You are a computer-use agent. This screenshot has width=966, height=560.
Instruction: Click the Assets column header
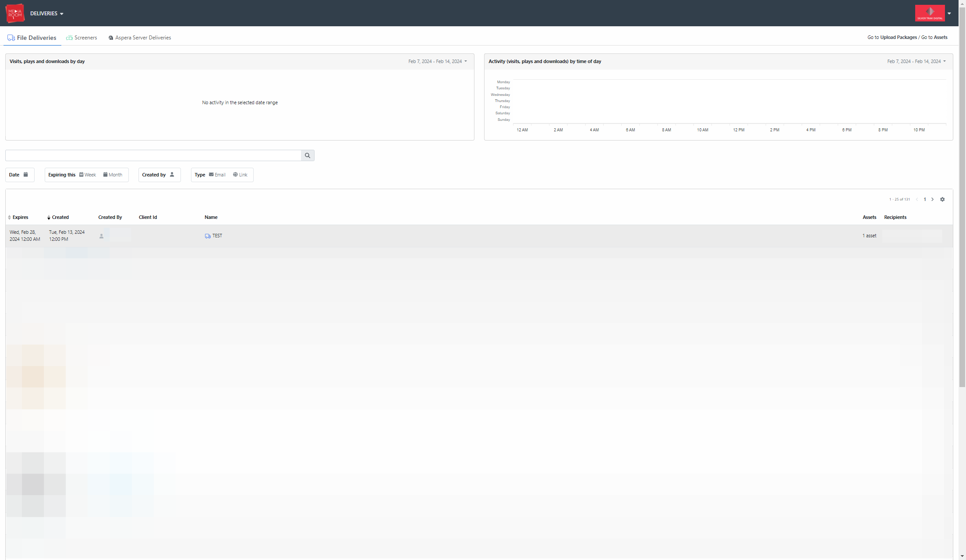(x=869, y=217)
